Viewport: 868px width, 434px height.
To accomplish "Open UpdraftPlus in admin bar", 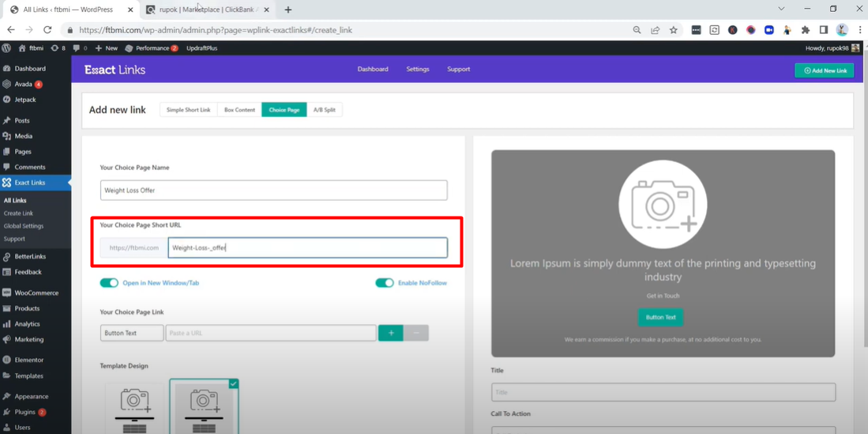I will coord(201,48).
